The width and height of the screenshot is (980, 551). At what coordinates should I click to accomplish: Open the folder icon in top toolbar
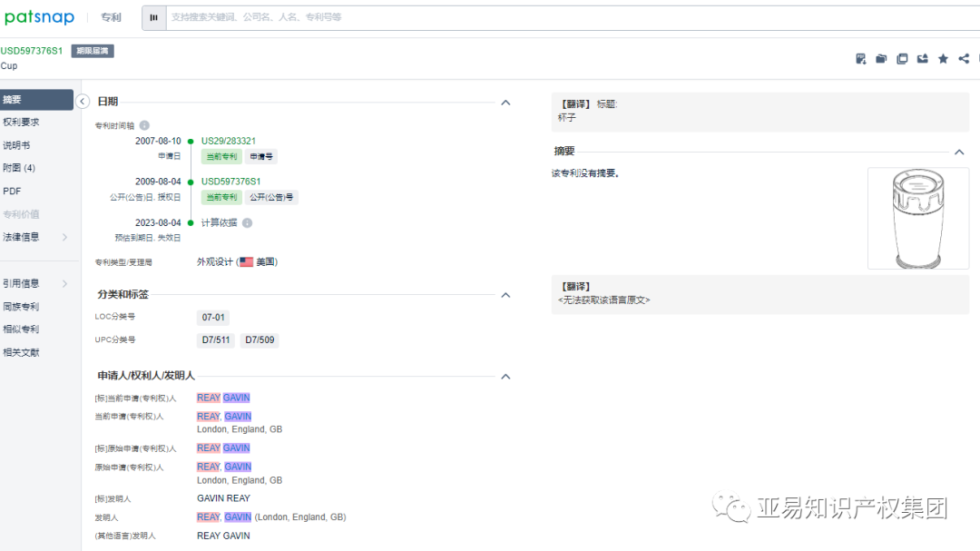click(x=881, y=59)
